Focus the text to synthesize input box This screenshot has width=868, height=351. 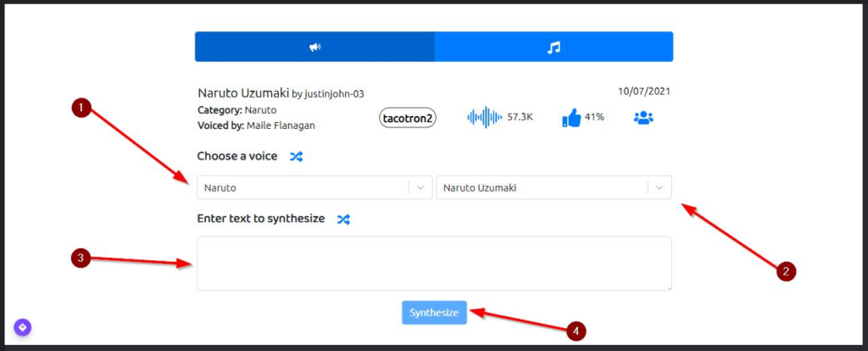pos(434,264)
